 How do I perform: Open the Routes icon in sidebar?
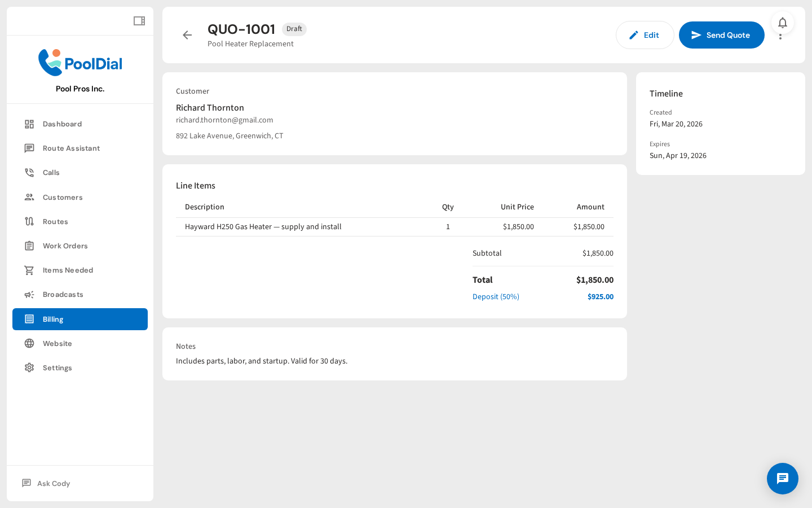click(29, 221)
